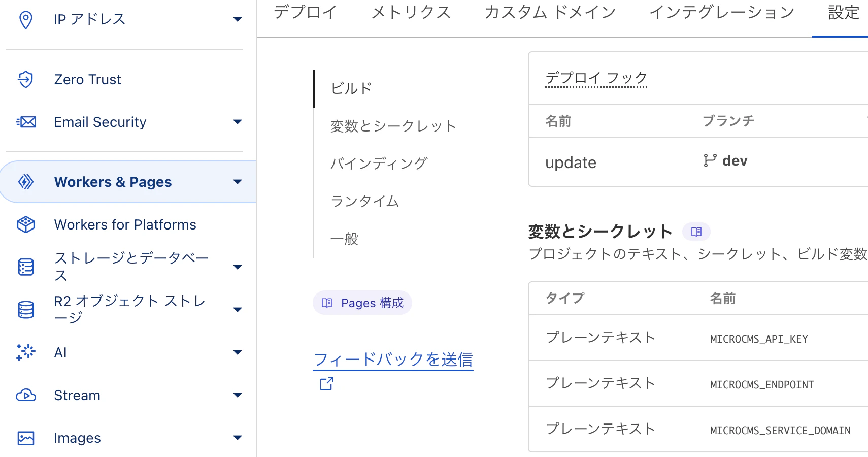Switch to the デプロイ tab

tap(305, 12)
